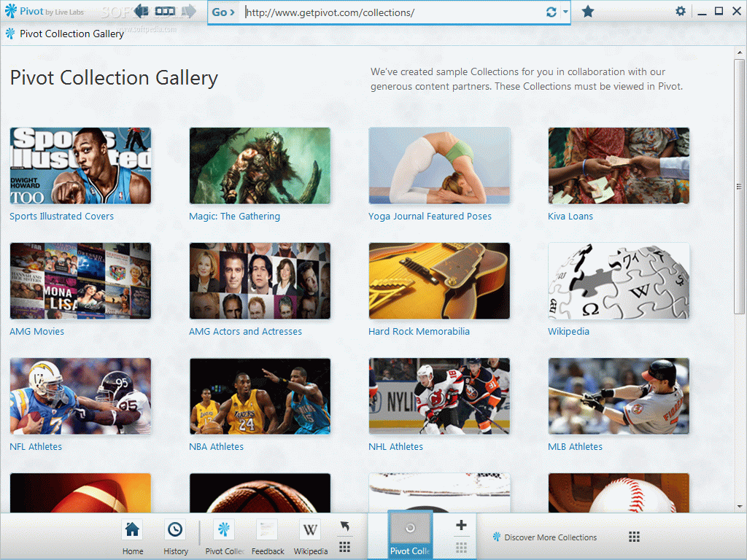Click the NBA Athletes link
This screenshot has width=747, height=560.
216,447
